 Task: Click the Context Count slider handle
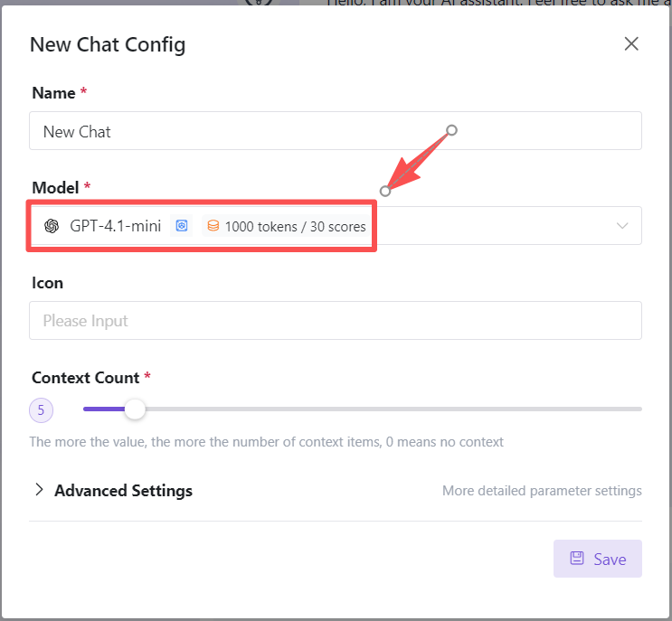[135, 409]
